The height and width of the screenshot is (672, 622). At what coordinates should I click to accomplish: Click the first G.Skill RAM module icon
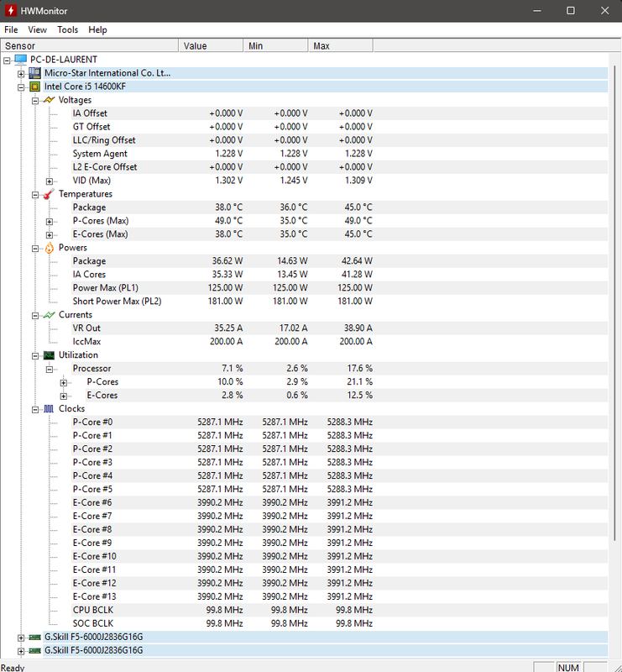click(x=34, y=638)
